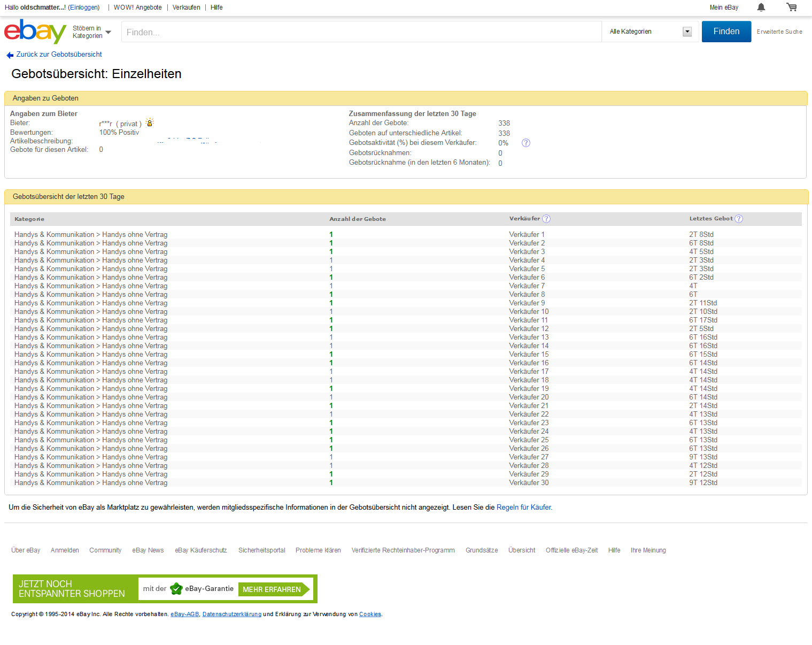Open WOW! Angebote in the top bar
Viewport: 812px width, 645px height.
[138, 7]
